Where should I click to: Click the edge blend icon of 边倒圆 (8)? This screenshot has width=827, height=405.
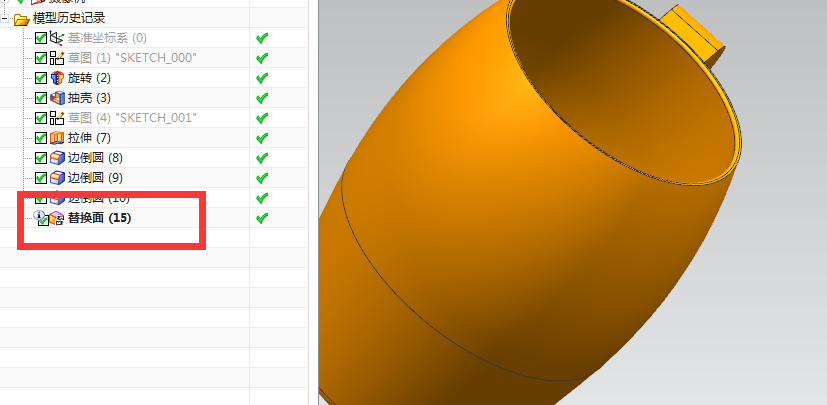[x=57, y=158]
